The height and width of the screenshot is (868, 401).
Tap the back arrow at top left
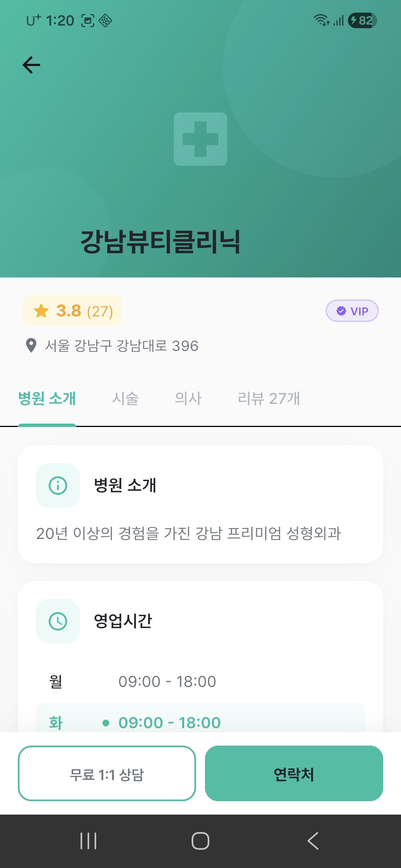click(x=31, y=65)
